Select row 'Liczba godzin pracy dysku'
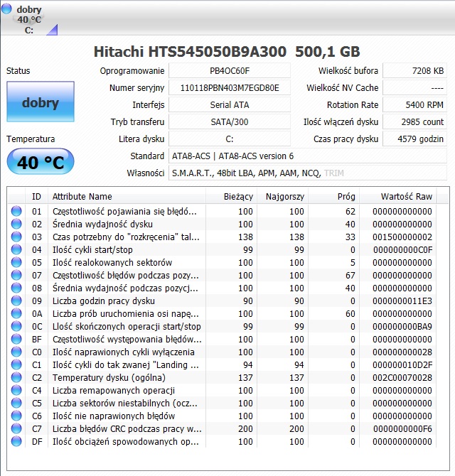This screenshot has height=476, width=455. click(x=222, y=301)
